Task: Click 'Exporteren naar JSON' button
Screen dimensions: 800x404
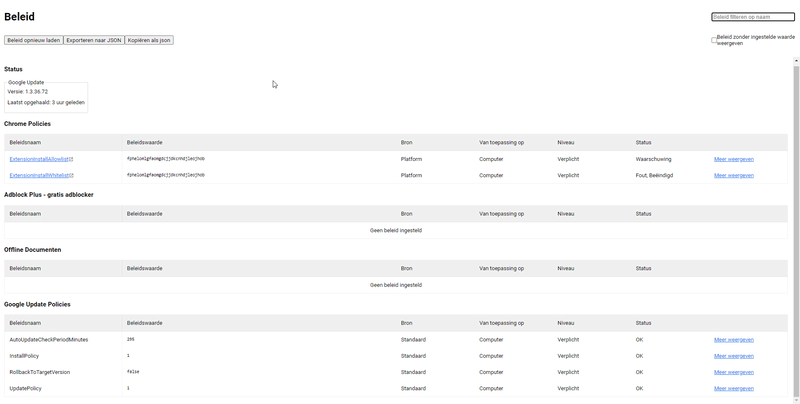Action: coord(94,40)
